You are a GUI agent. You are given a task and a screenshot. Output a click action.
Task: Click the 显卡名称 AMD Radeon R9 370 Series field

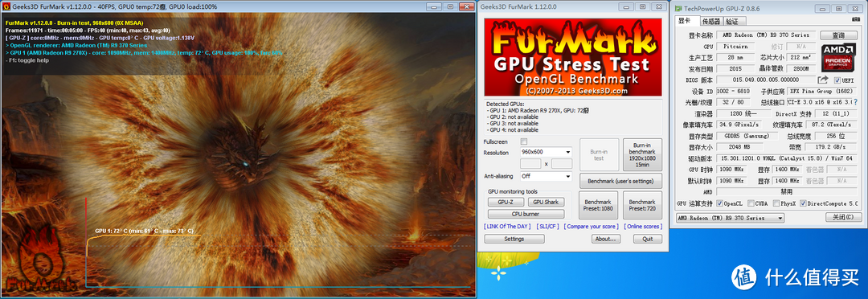pos(766,35)
